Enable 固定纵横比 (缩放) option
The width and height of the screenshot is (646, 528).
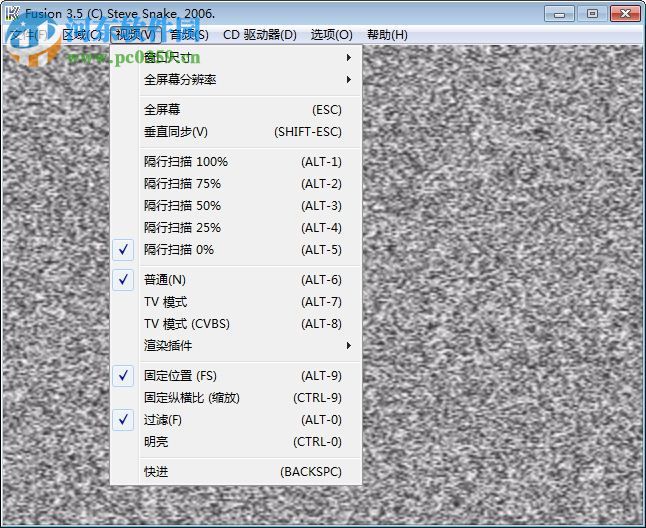click(x=236, y=398)
